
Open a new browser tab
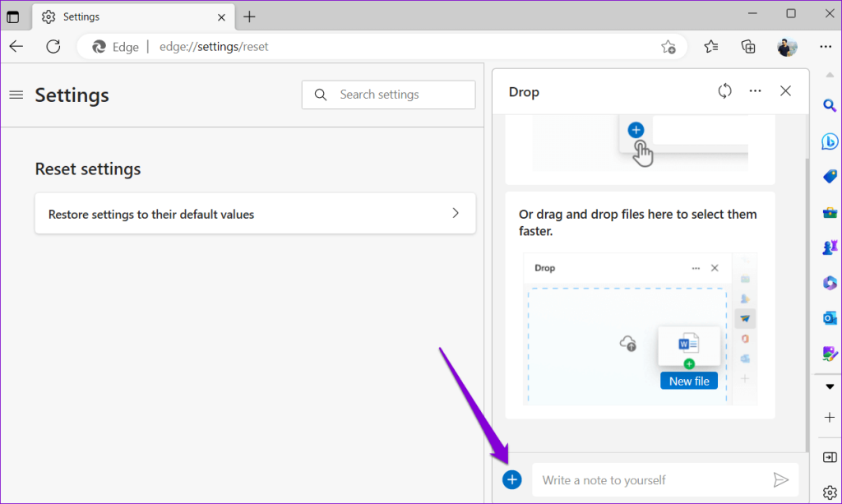point(250,16)
